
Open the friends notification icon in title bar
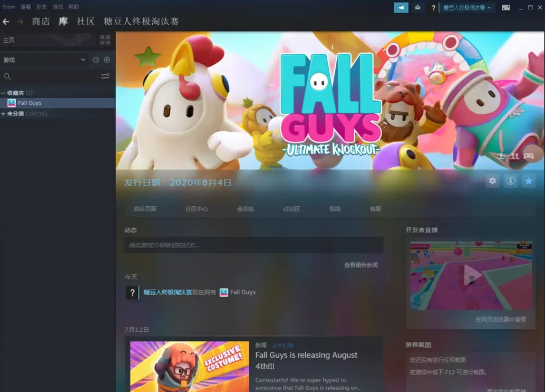click(418, 7)
